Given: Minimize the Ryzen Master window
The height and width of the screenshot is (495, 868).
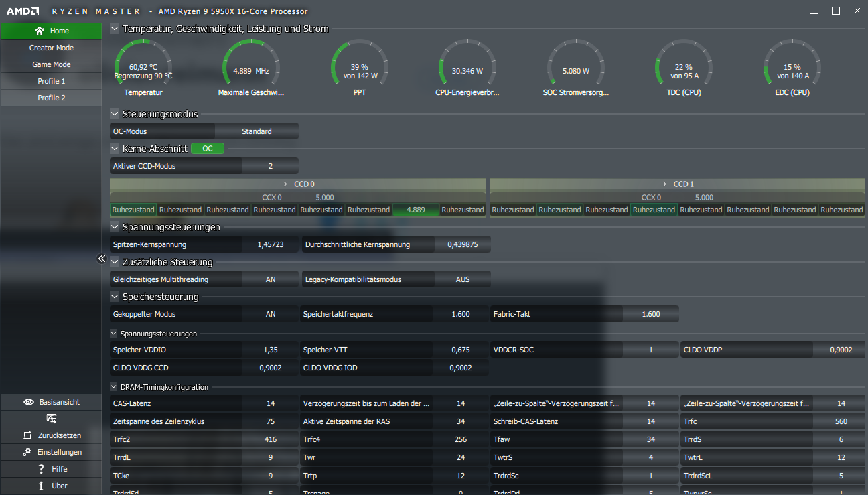Looking at the screenshot, I should (x=814, y=11).
